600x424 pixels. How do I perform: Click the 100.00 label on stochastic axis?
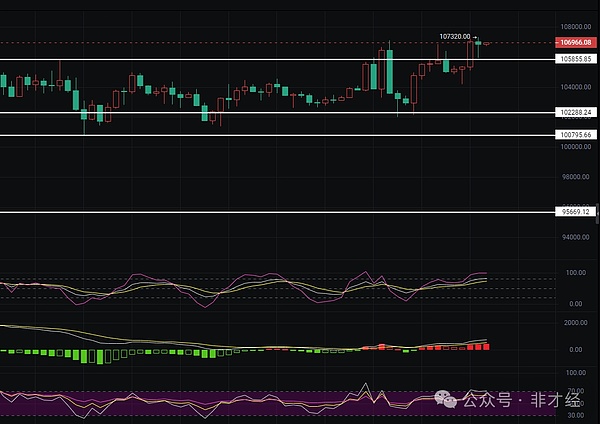pos(574,272)
